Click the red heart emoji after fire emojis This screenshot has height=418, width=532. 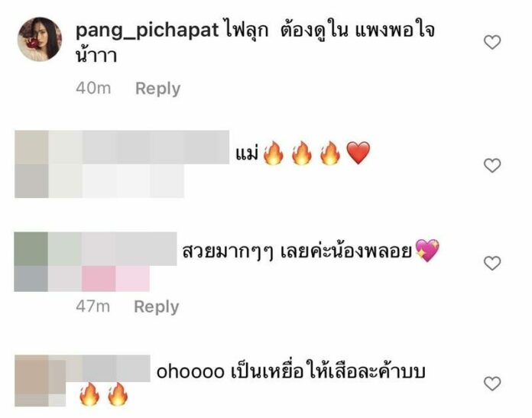358,153
